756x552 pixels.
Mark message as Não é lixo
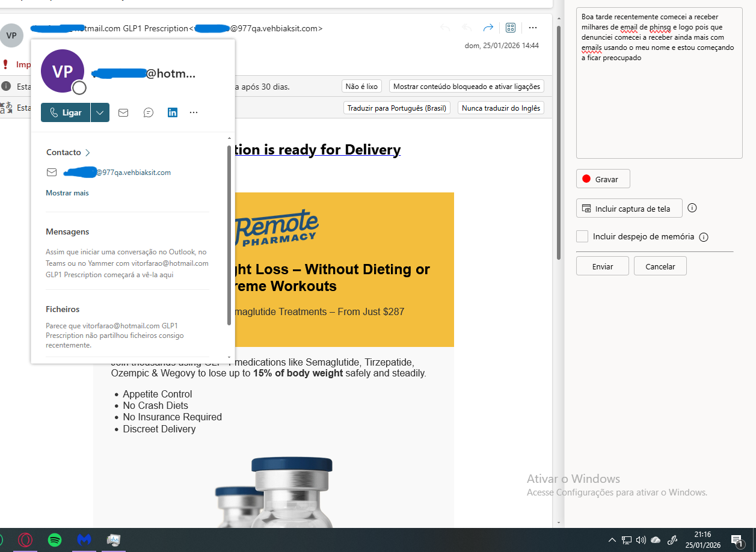point(361,86)
